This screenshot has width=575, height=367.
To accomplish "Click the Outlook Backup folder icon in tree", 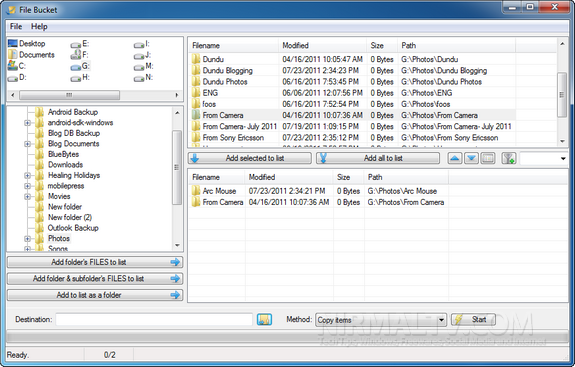I will tap(40, 228).
